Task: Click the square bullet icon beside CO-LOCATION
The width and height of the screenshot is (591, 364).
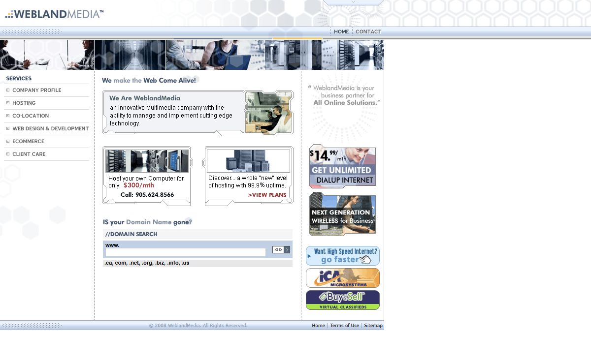Action: coord(8,116)
